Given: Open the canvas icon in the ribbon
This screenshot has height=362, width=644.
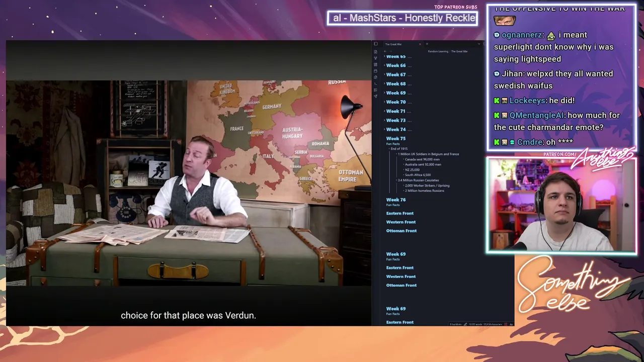Looking at the screenshot, I should coord(375,65).
